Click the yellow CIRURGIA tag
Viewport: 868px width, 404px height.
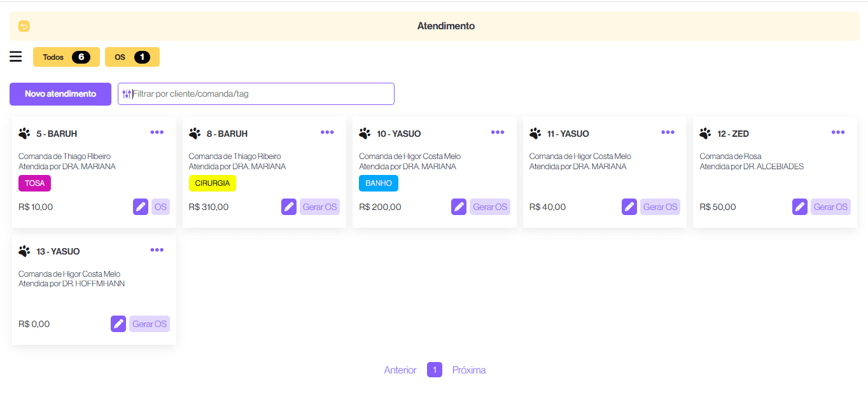(213, 183)
